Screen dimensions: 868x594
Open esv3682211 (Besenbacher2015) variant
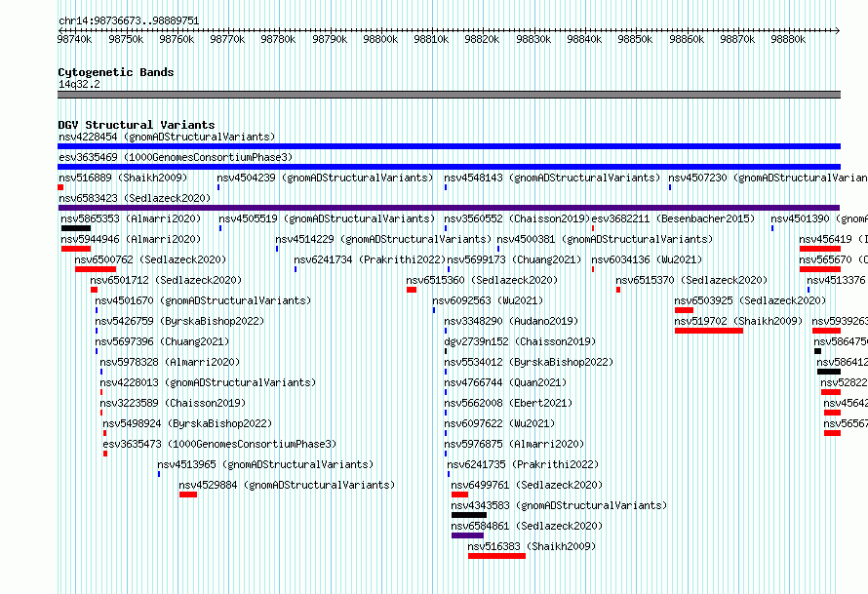(x=673, y=218)
